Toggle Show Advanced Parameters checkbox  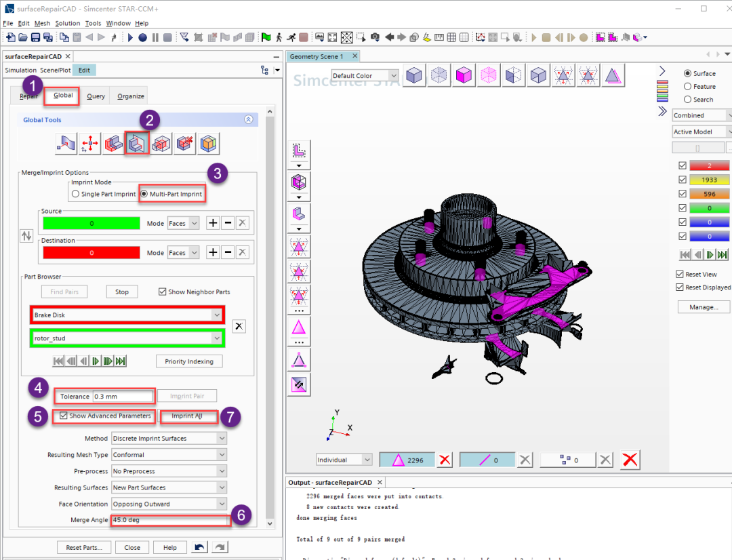click(x=64, y=415)
